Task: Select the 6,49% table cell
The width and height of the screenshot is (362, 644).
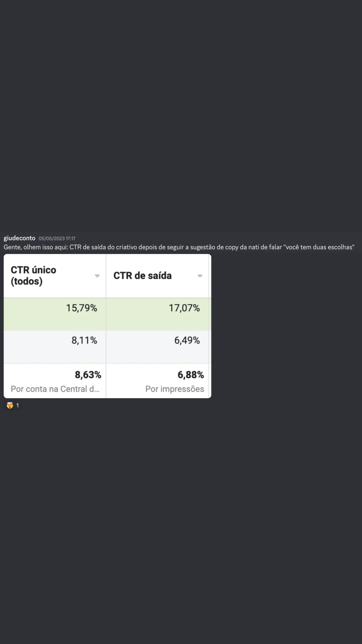Action: pos(187,340)
